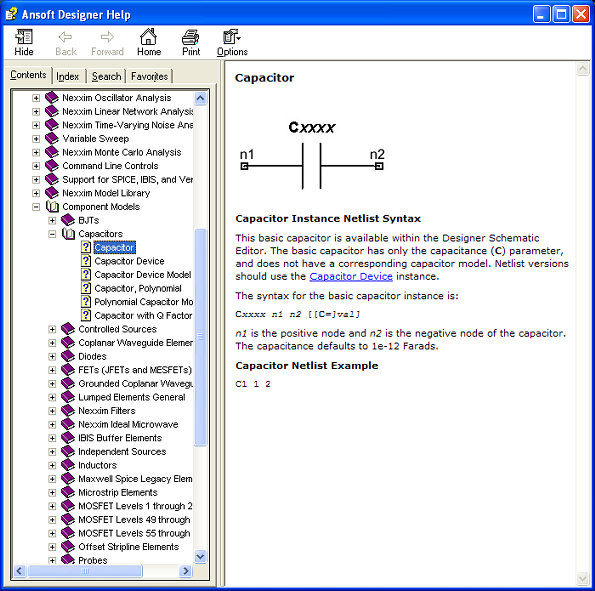Open the Options toolbar menu
Image resolution: width=595 pixels, height=591 pixels.
click(232, 43)
